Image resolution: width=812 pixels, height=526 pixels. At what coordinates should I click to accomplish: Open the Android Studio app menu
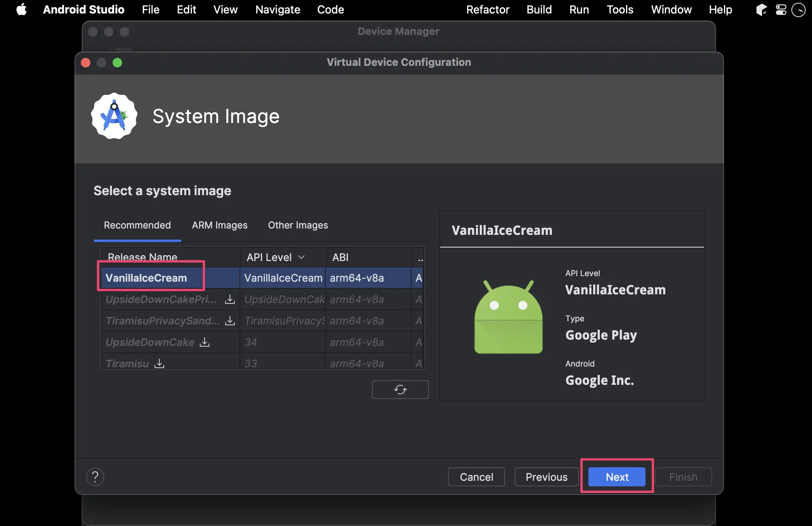pyautogui.click(x=84, y=10)
